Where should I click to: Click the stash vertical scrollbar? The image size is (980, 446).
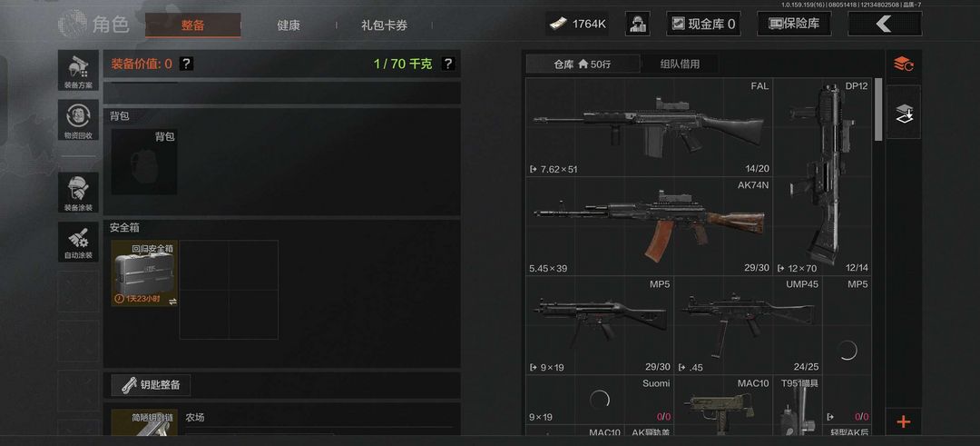tap(878, 110)
